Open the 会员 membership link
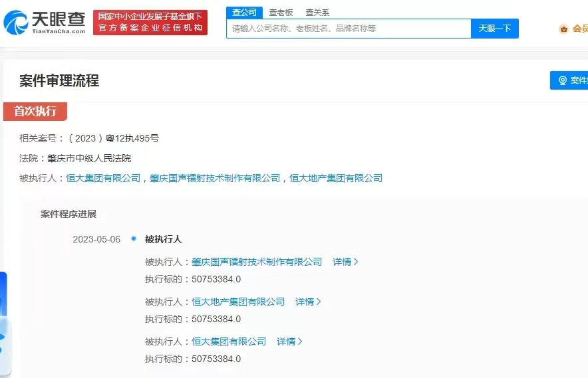This screenshot has height=378, width=588. coord(580,29)
